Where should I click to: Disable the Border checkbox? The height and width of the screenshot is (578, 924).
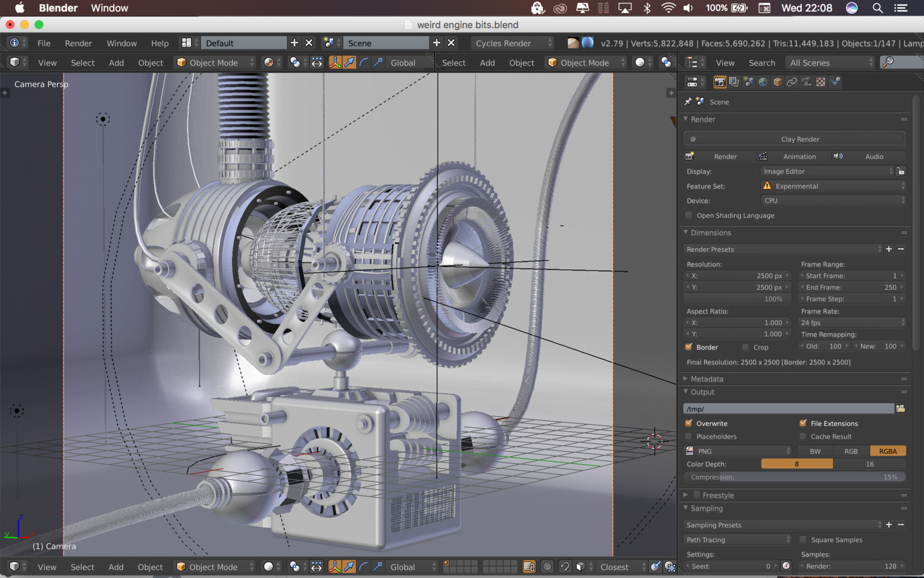(x=688, y=347)
